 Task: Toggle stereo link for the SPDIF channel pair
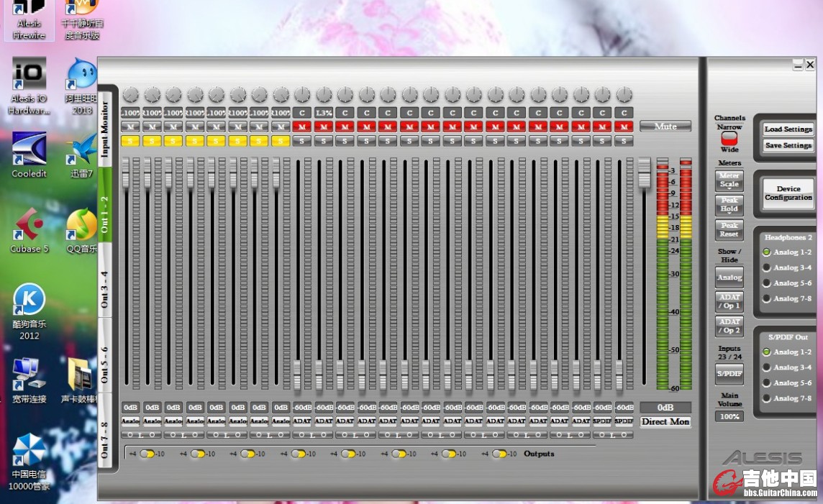click(613, 435)
